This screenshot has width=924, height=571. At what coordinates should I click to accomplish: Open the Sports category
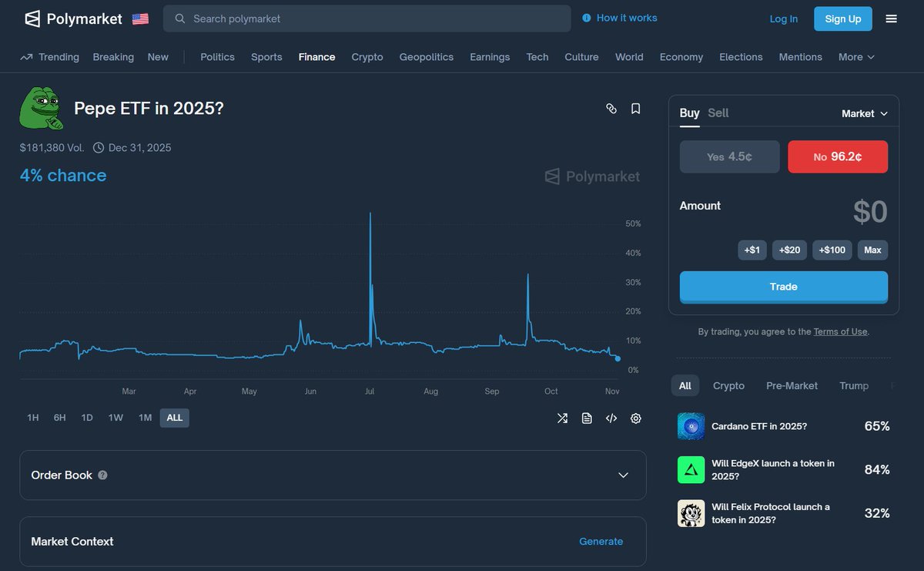(x=266, y=57)
